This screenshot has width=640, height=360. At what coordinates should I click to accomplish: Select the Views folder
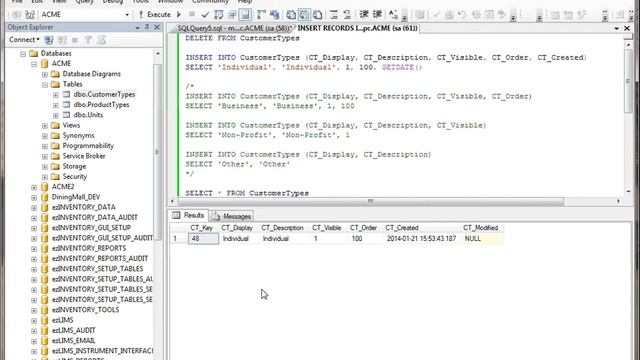tap(71, 125)
